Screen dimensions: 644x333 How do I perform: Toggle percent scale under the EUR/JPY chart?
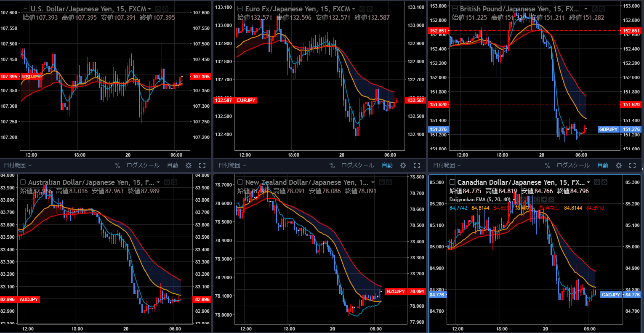pyautogui.click(x=332, y=165)
